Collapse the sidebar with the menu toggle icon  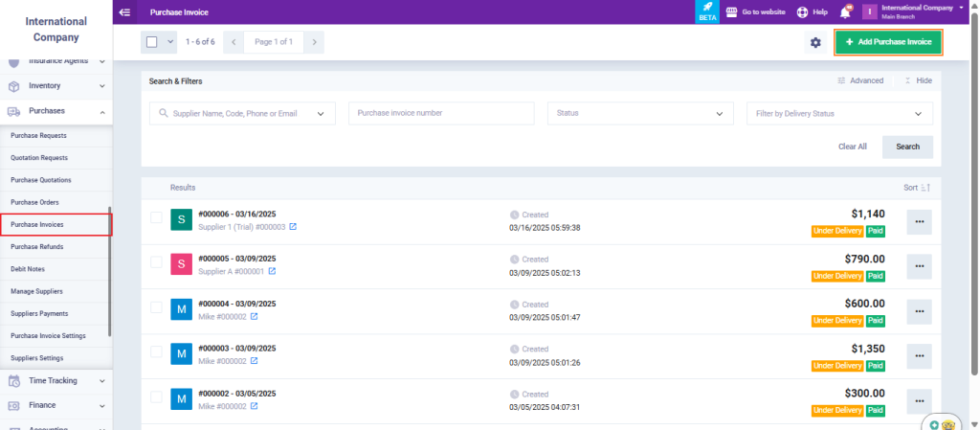(x=124, y=11)
